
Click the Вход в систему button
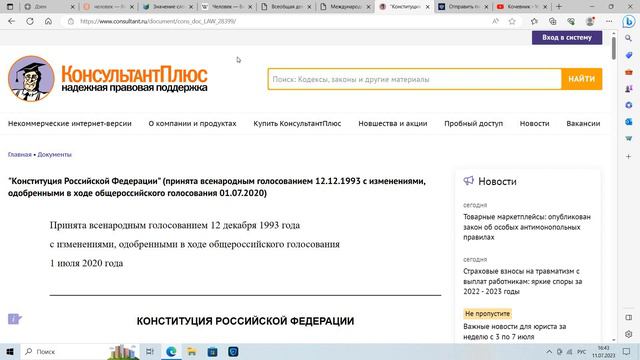click(x=567, y=38)
